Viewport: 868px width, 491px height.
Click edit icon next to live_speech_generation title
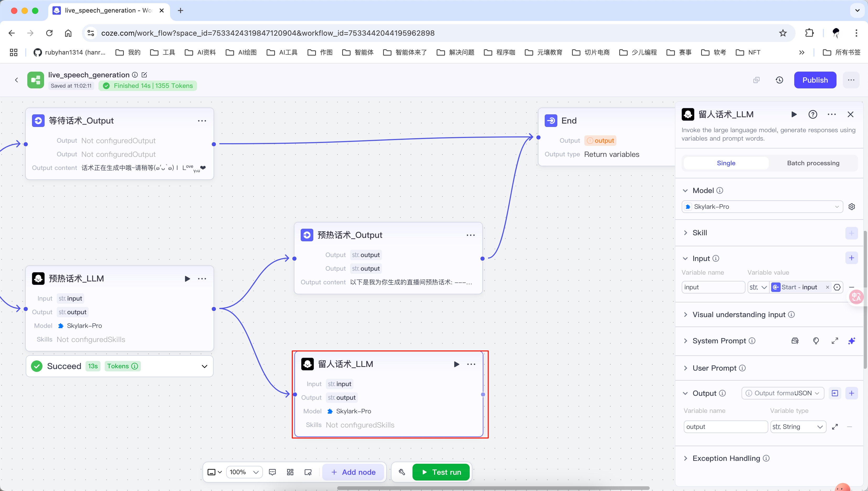pyautogui.click(x=144, y=75)
